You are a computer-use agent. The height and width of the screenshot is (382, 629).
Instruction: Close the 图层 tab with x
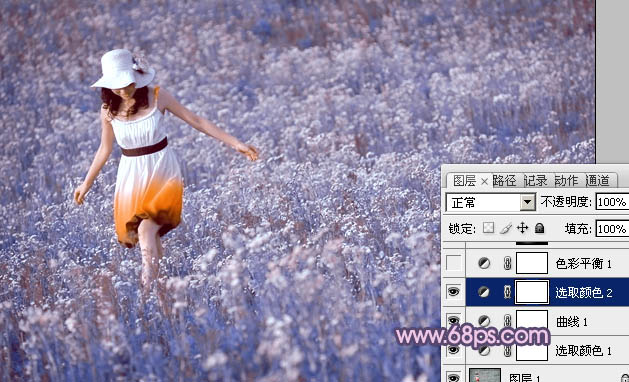[484, 181]
